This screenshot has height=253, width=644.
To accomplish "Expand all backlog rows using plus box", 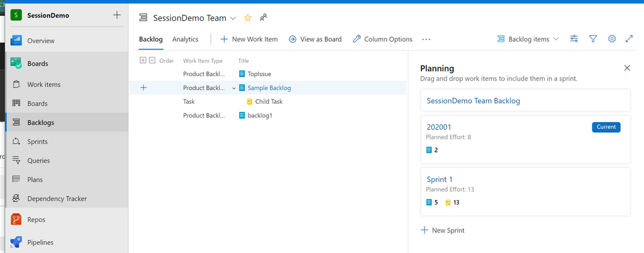I will click(x=143, y=60).
